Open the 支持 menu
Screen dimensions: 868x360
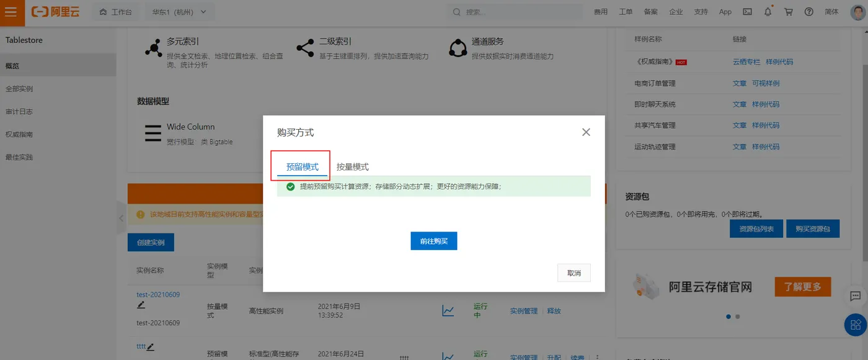pyautogui.click(x=701, y=12)
